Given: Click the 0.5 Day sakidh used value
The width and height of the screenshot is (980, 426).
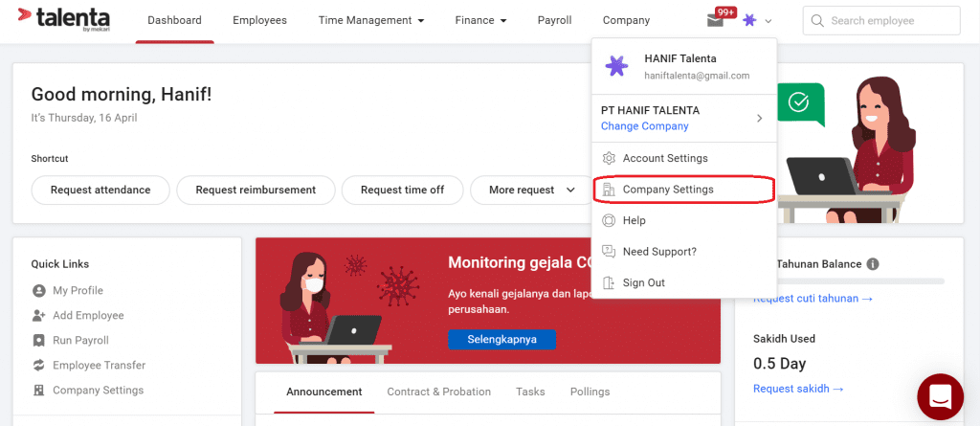Looking at the screenshot, I should pyautogui.click(x=779, y=364).
